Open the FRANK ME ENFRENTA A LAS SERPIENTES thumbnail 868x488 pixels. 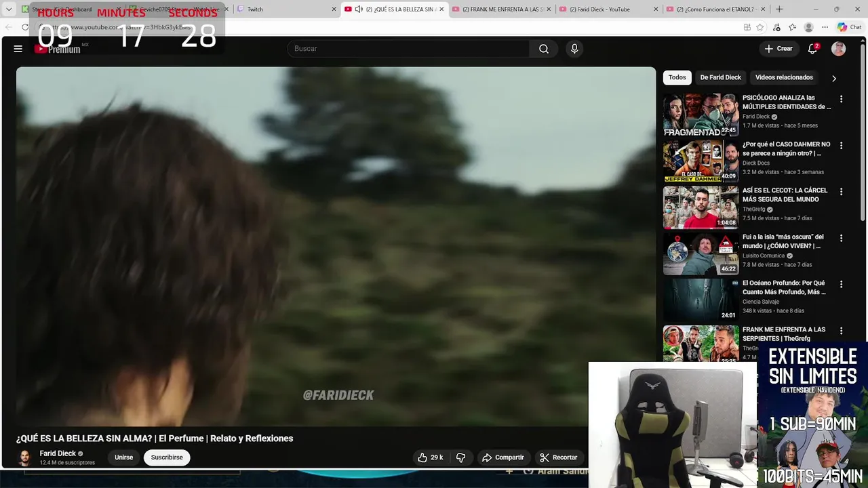coord(701,344)
